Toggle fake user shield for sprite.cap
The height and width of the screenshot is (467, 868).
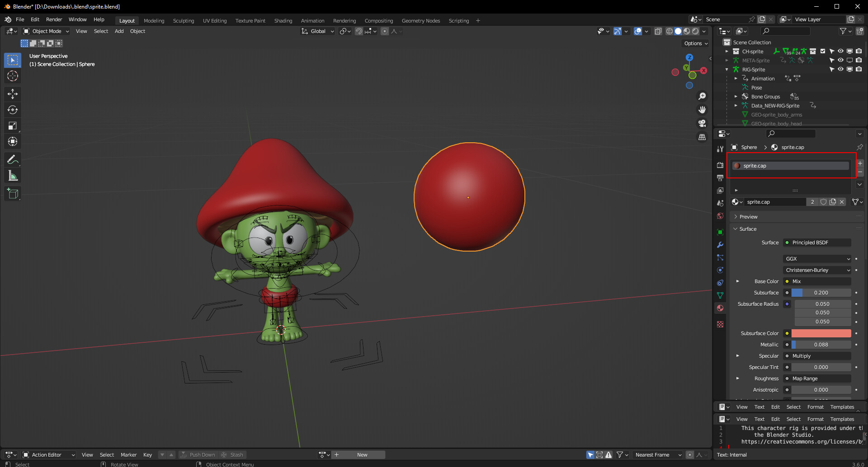click(x=824, y=202)
